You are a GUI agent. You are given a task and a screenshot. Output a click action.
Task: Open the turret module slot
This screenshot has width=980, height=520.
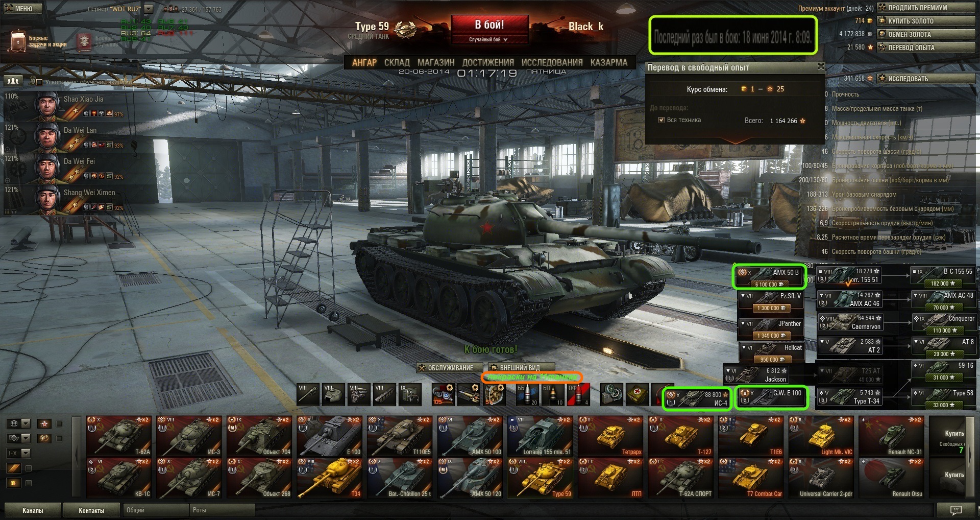click(333, 394)
